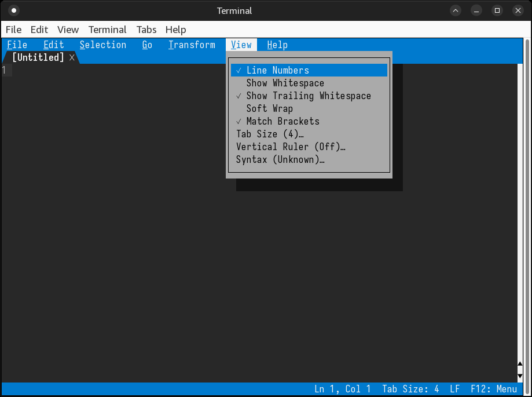Viewport: 532px width, 397px height.
Task: Uncheck Match Brackets option
Action: (x=282, y=121)
